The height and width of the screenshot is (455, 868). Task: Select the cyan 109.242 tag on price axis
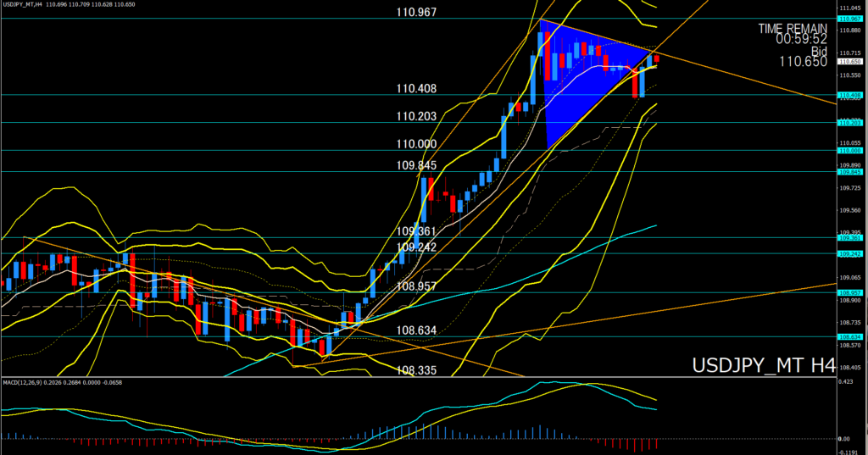point(850,254)
